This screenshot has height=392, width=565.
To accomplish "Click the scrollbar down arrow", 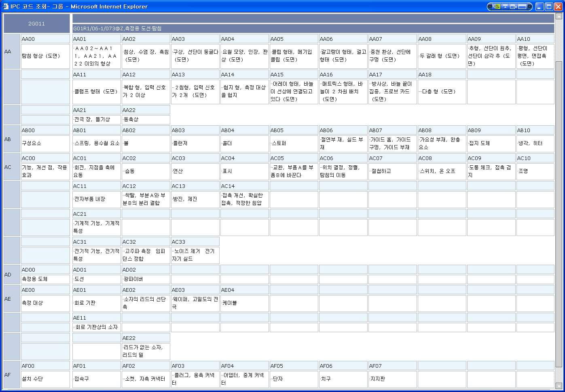I will (x=559, y=386).
